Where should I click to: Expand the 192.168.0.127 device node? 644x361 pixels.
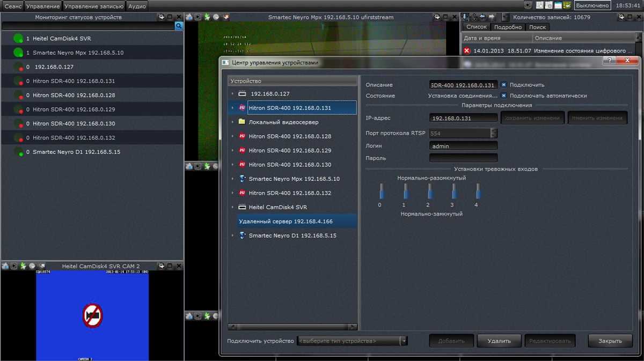pyautogui.click(x=232, y=94)
